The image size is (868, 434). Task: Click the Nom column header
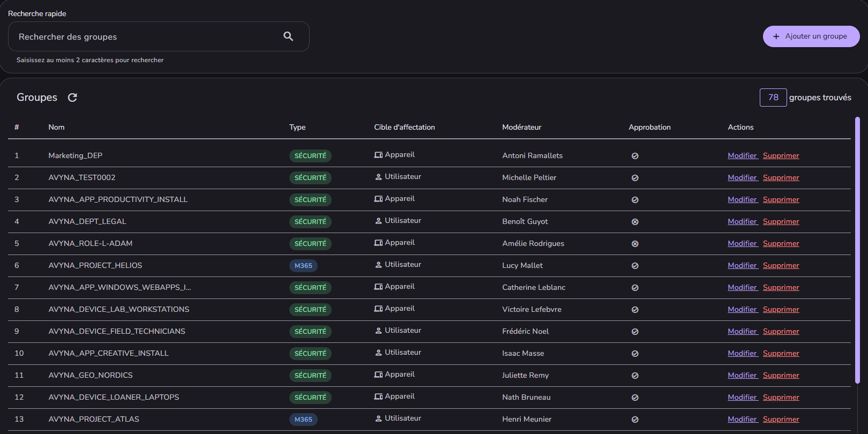56,128
